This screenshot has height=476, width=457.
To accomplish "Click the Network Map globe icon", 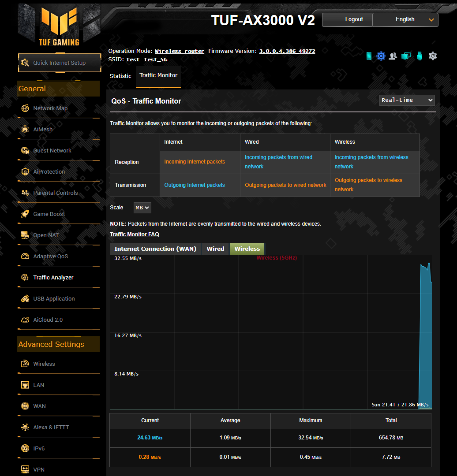I will [x=25, y=108].
